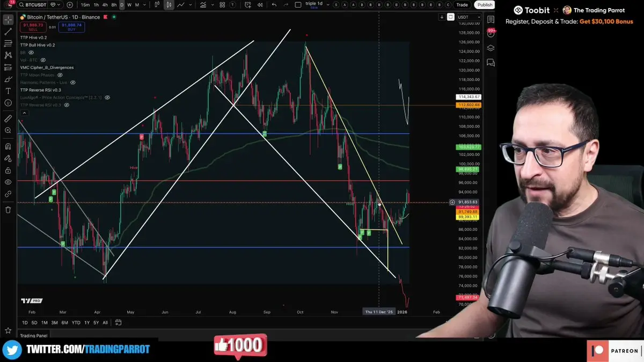Select the candlestick chart style
644x362 pixels.
pyautogui.click(x=169, y=5)
